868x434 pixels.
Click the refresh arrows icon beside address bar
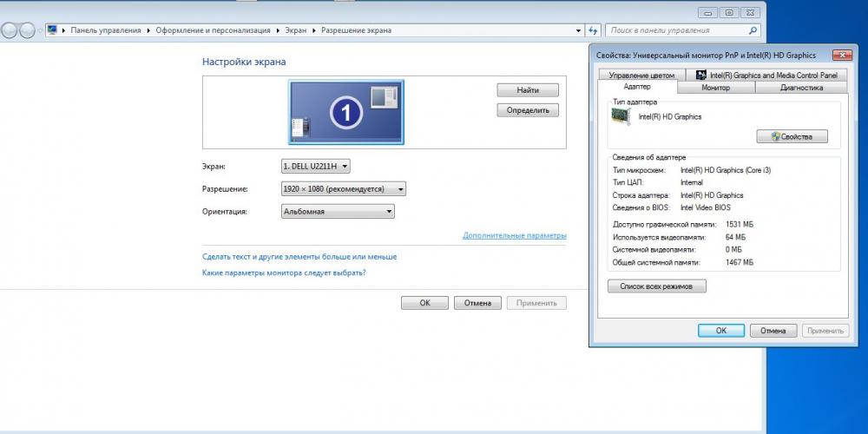coord(594,30)
